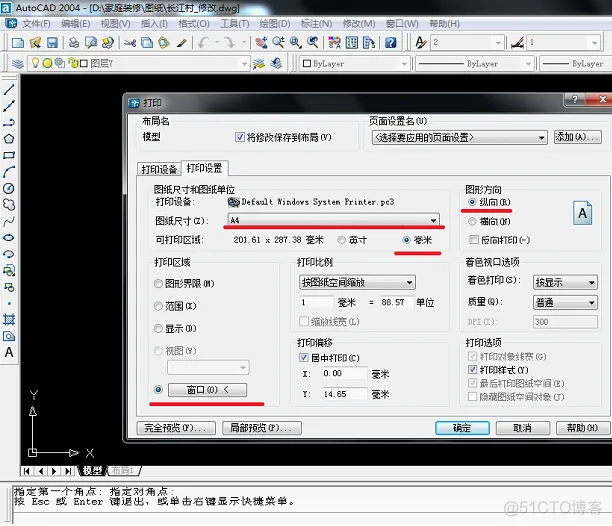Click the Cut scissors icon
The width and height of the screenshot is (612, 526).
[x=130, y=43]
